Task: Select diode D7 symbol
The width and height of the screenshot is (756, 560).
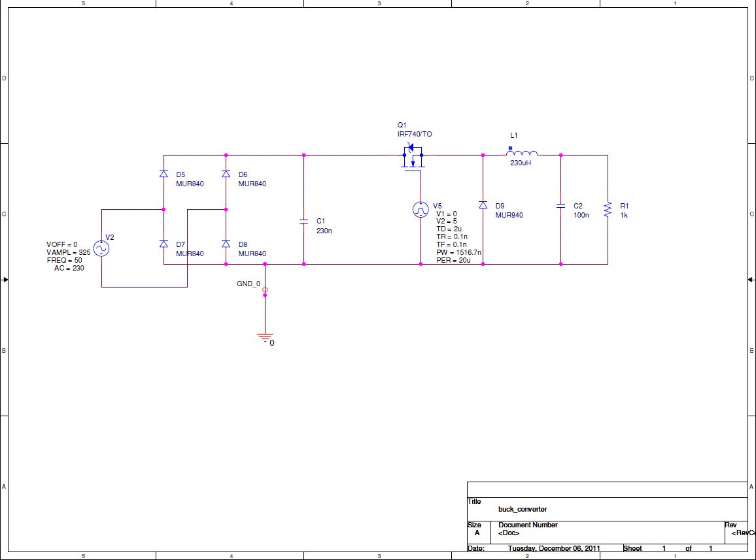Action: [164, 244]
